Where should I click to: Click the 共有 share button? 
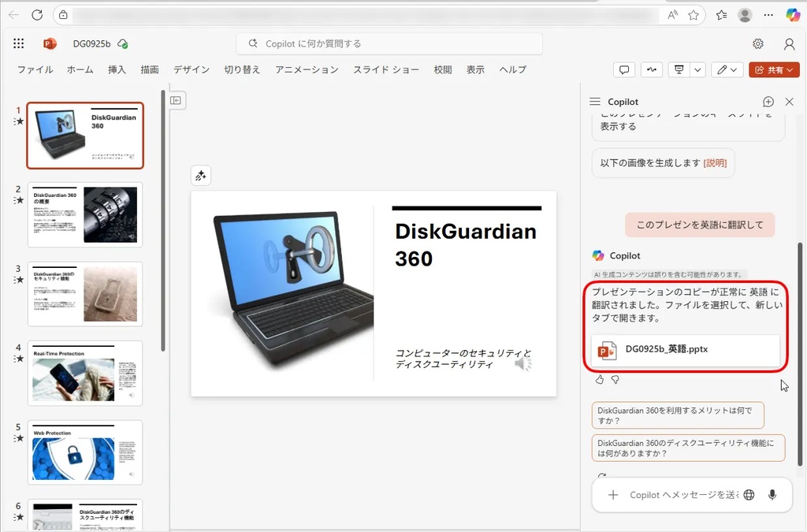pyautogui.click(x=774, y=69)
